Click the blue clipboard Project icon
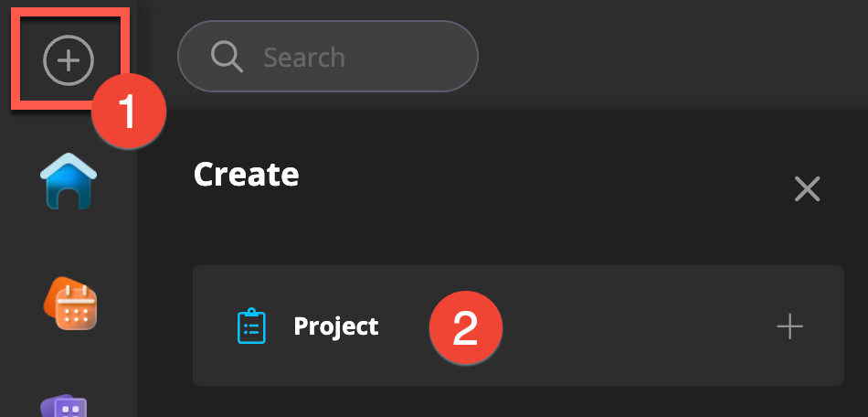This screenshot has height=417, width=868. pyautogui.click(x=251, y=326)
